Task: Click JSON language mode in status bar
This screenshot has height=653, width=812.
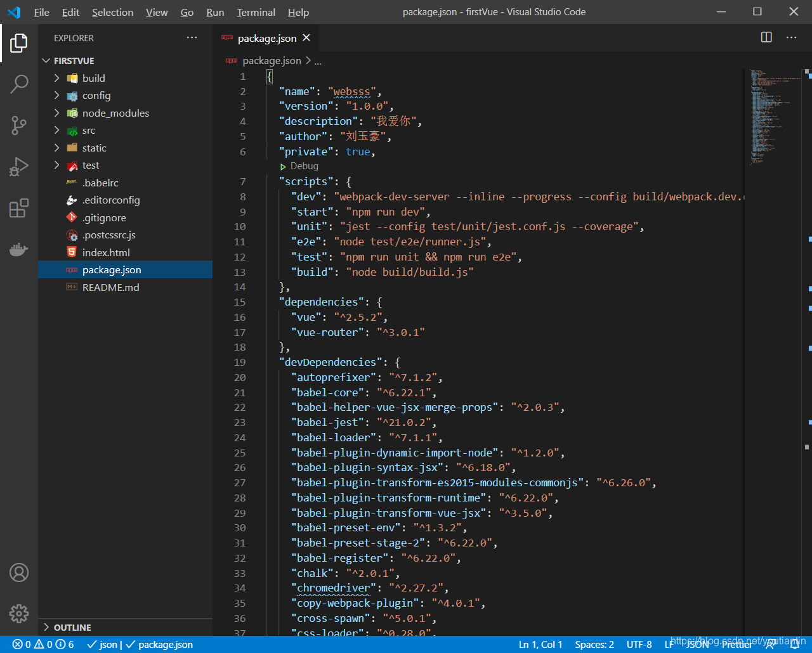Action: [x=697, y=645]
